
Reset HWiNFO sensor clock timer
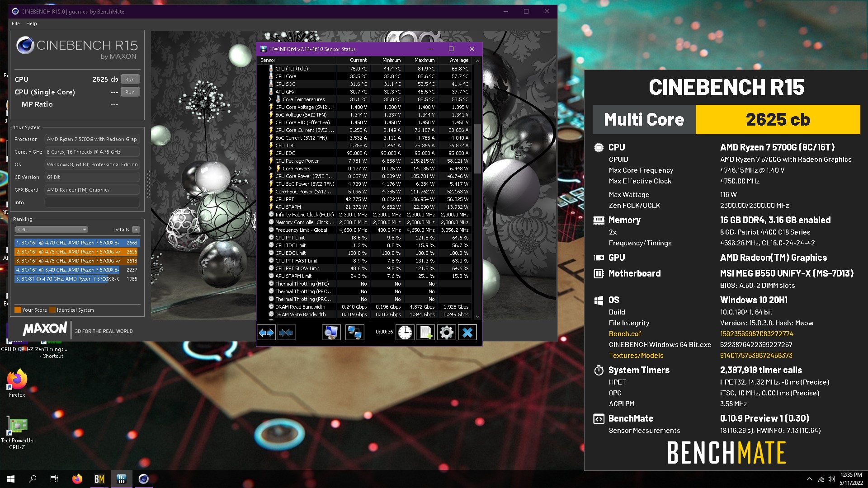point(405,333)
